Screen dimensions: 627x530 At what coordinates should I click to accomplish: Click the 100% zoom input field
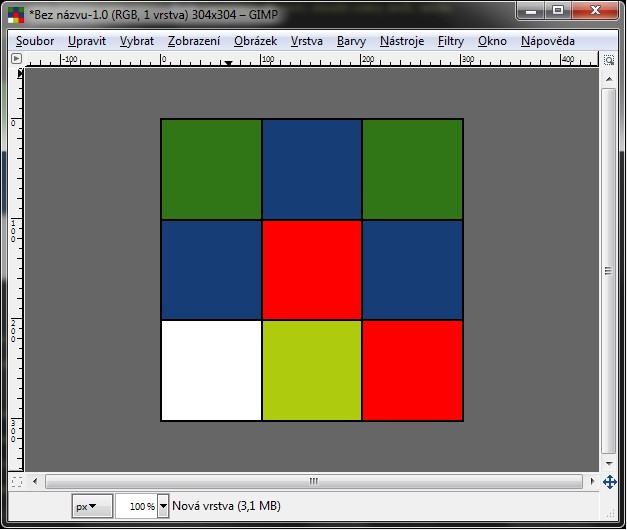coord(136,506)
